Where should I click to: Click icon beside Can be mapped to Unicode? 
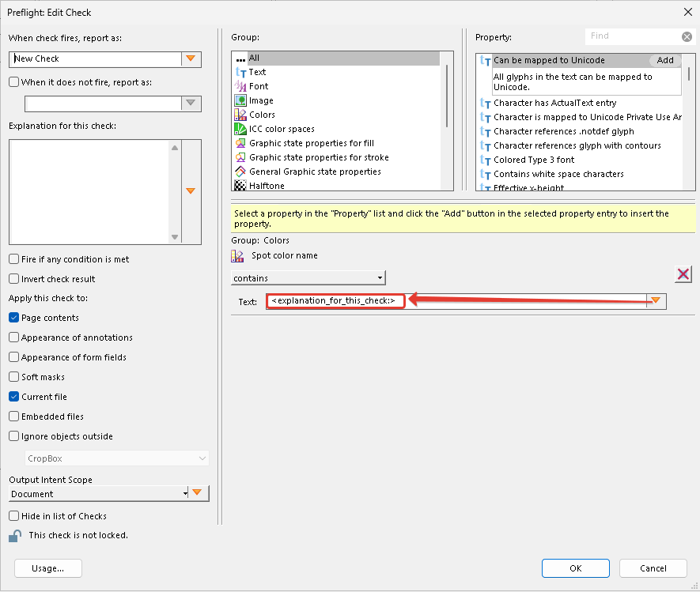click(486, 61)
